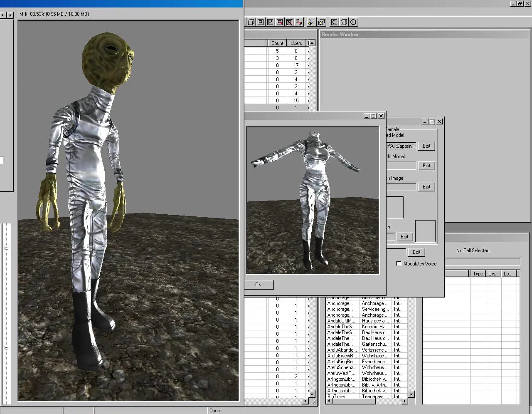532x414 pixels.
Task: Click Edit beside the Icon Image field
Action: tap(426, 187)
